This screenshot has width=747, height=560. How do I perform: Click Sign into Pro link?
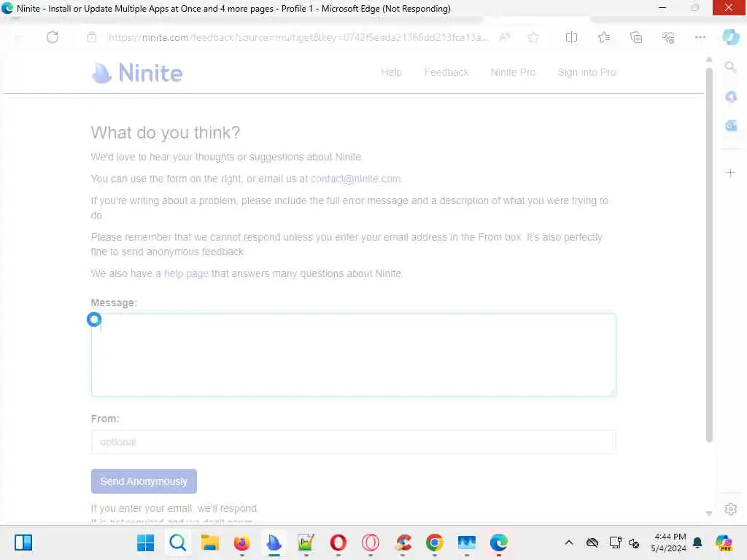pyautogui.click(x=587, y=72)
